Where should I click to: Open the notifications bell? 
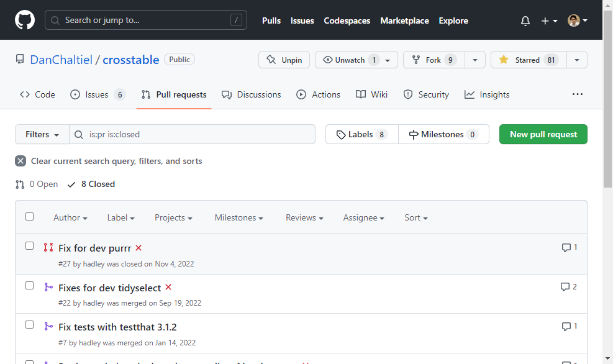click(525, 20)
